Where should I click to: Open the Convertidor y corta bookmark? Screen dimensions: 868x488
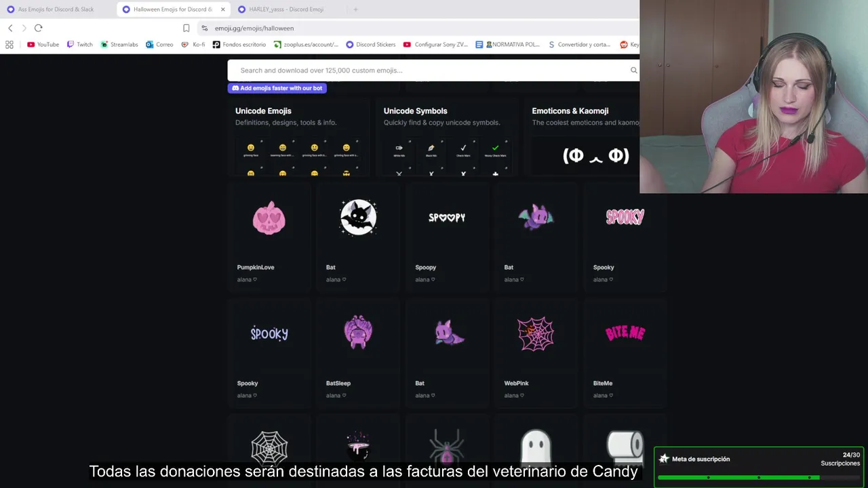pyautogui.click(x=579, y=45)
